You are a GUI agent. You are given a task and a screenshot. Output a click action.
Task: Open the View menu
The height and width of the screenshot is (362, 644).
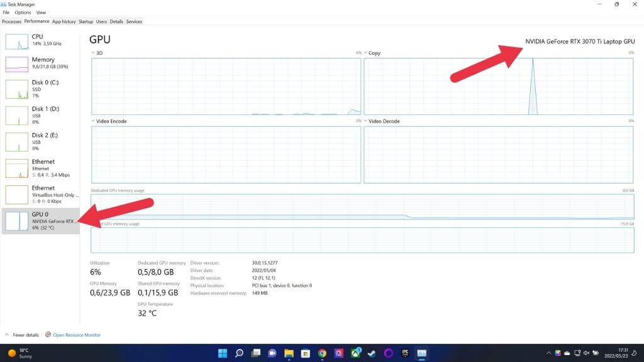pos(41,13)
